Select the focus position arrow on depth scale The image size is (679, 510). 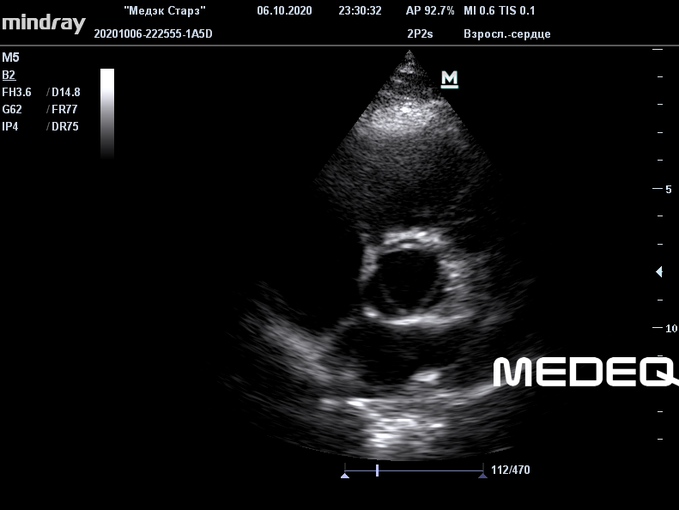point(657,271)
